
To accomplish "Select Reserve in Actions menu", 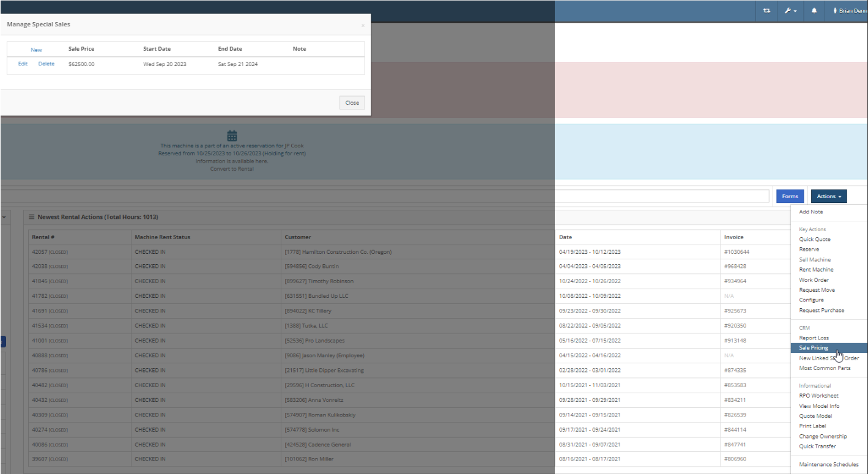I will tap(809, 249).
